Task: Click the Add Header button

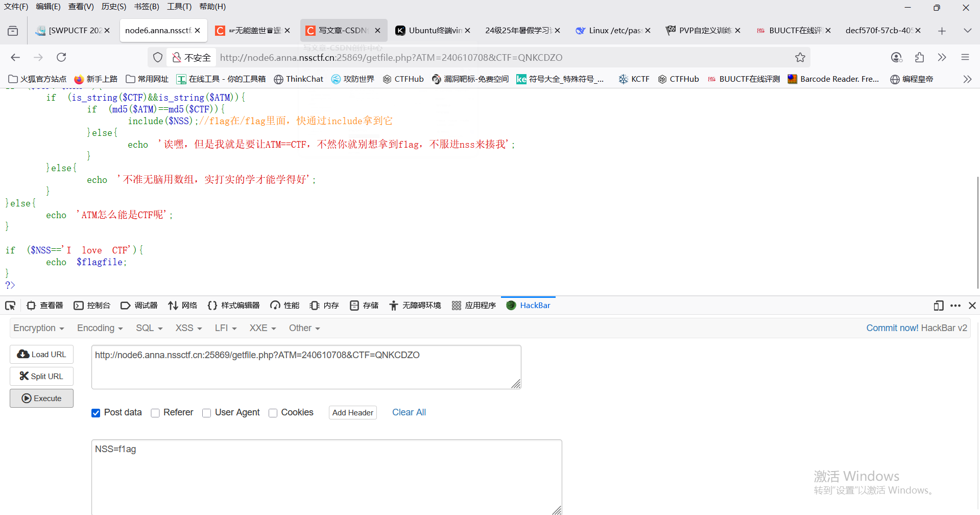Action: (353, 413)
